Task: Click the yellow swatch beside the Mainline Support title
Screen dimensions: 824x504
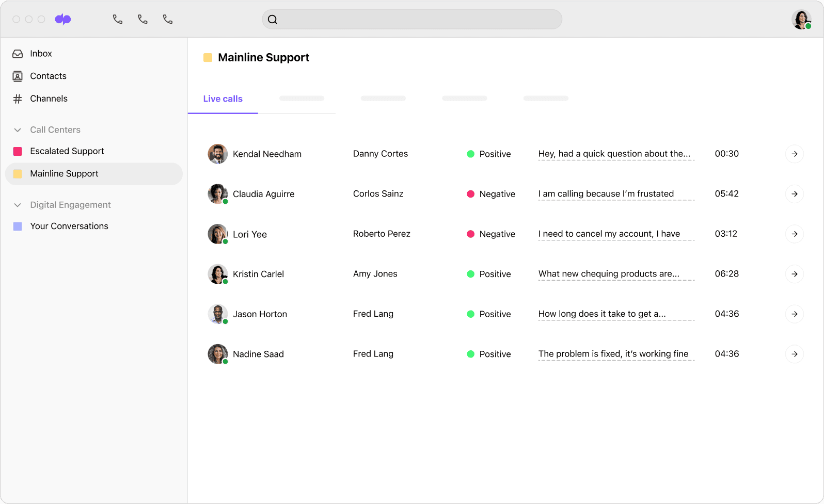Action: tap(208, 58)
